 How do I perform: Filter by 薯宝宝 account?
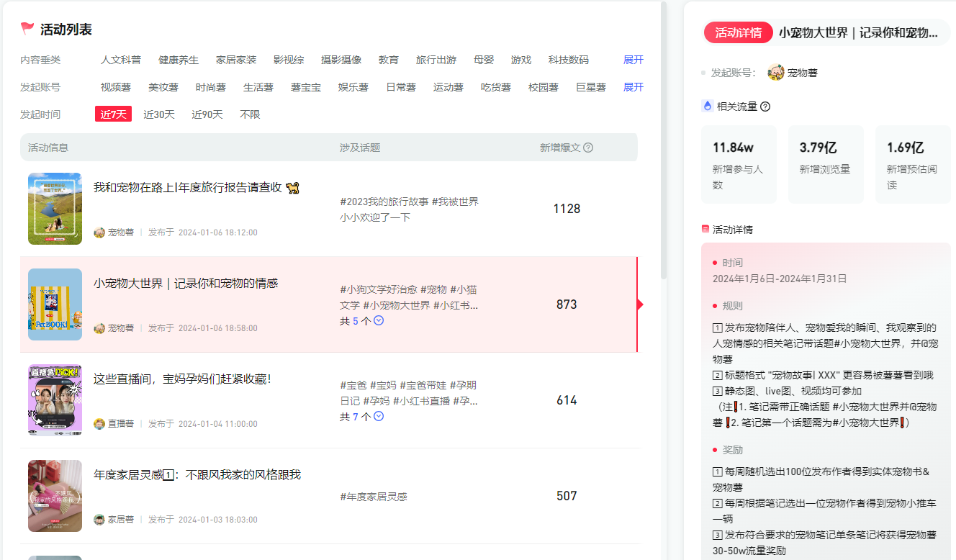306,87
